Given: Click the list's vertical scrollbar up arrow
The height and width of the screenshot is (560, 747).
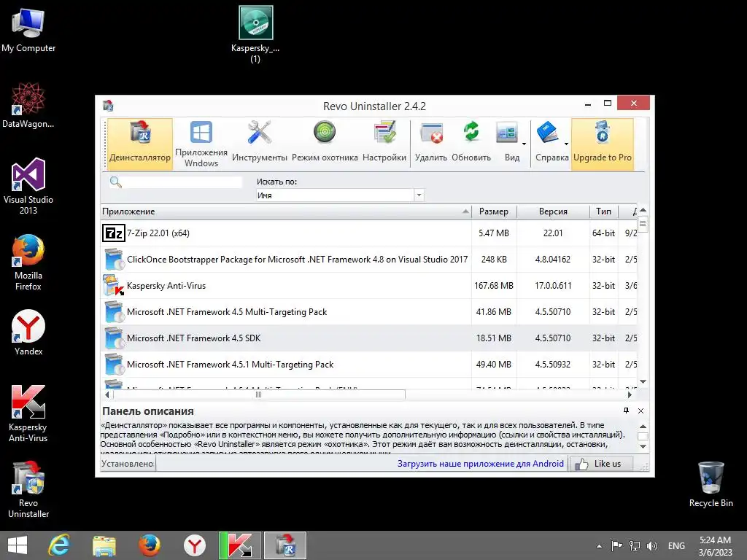Looking at the screenshot, I should click(643, 210).
